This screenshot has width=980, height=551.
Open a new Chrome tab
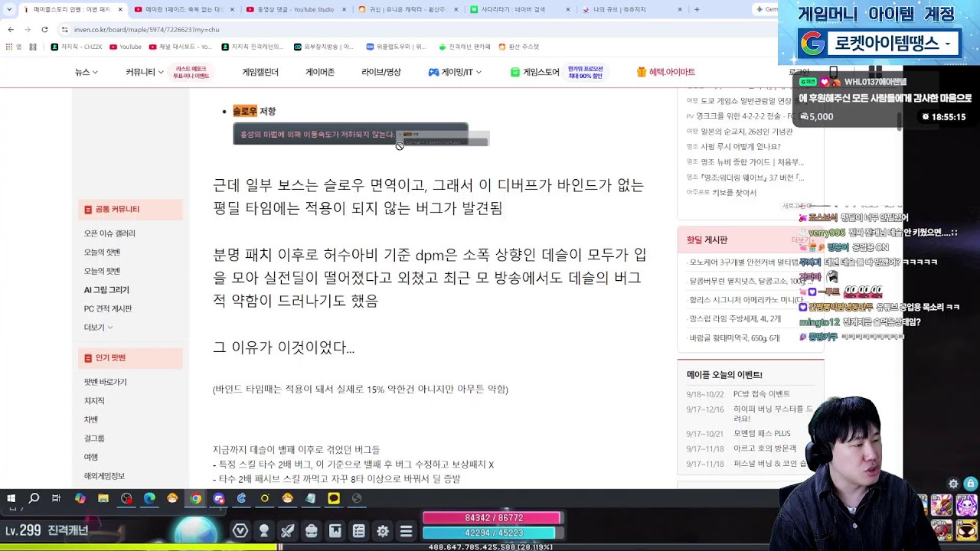(697, 9)
